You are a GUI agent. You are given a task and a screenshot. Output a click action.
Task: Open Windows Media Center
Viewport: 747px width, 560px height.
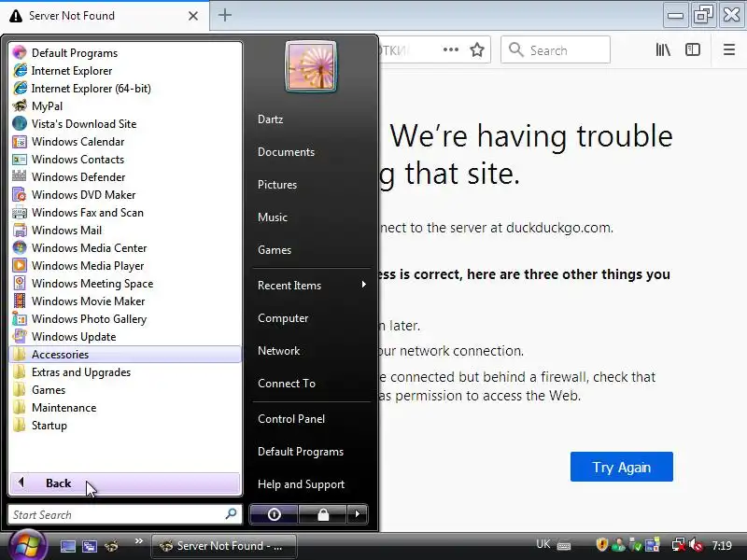tap(125, 247)
